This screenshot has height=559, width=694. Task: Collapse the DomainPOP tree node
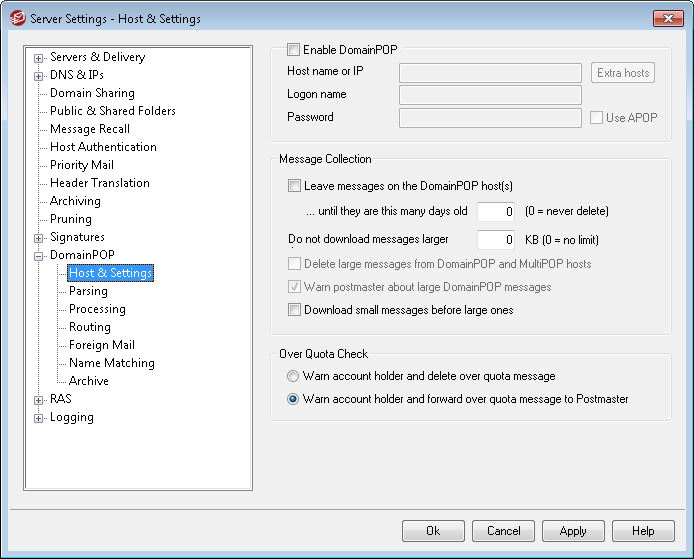[x=39, y=256]
